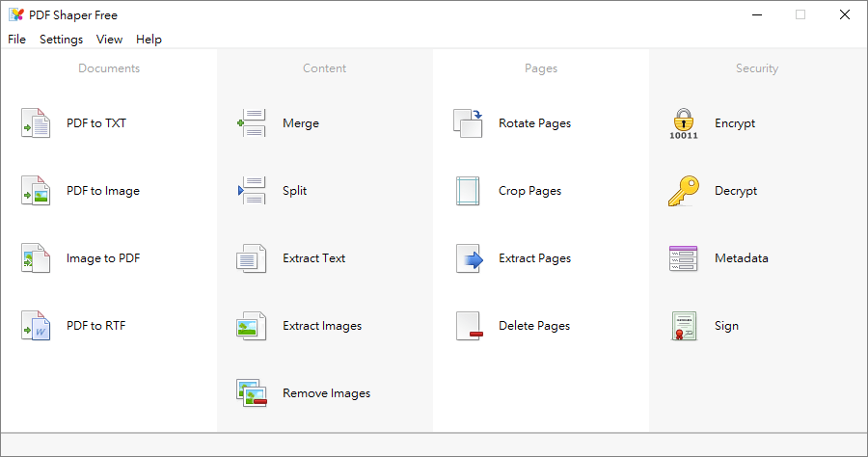Select the Decrypt key icon

684,191
